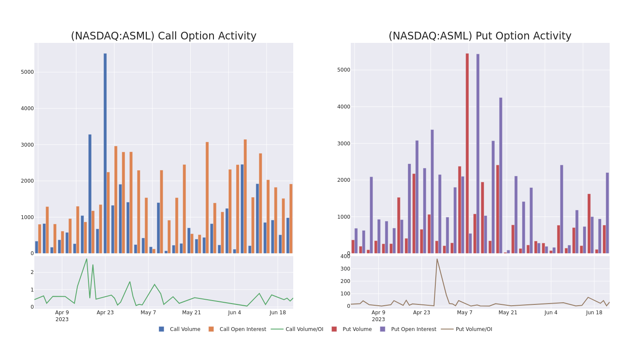The width and height of the screenshot is (644, 343).
Task: Click the Put Option Activity chart title
Action: (x=480, y=36)
